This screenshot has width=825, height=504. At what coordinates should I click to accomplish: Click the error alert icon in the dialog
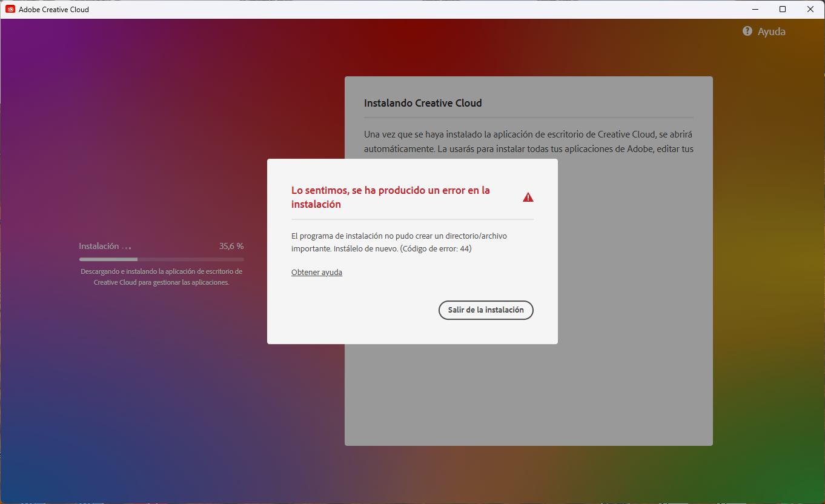528,196
